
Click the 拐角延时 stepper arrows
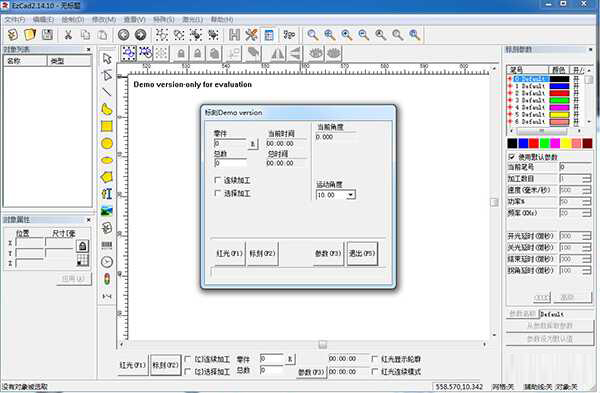(587, 271)
